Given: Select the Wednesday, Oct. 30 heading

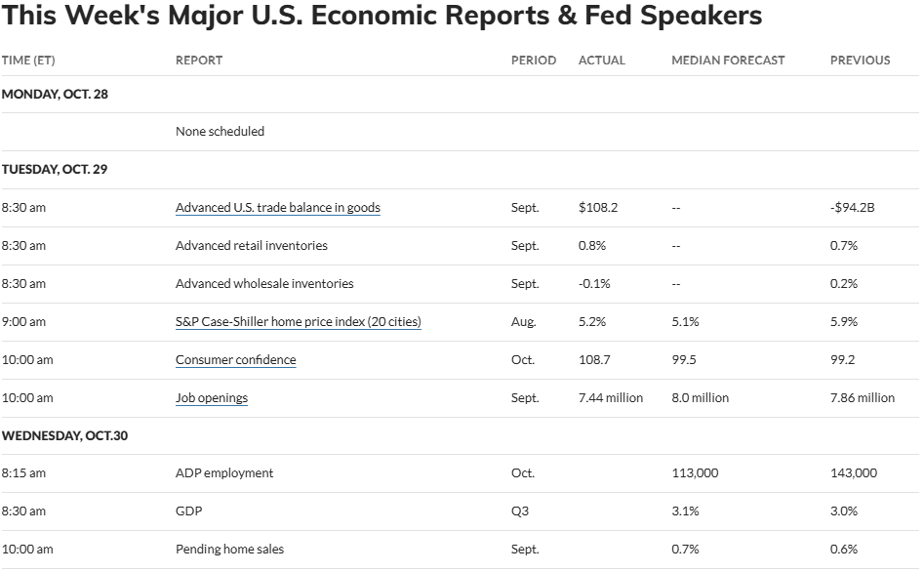Looking at the screenshot, I should click(x=64, y=435).
